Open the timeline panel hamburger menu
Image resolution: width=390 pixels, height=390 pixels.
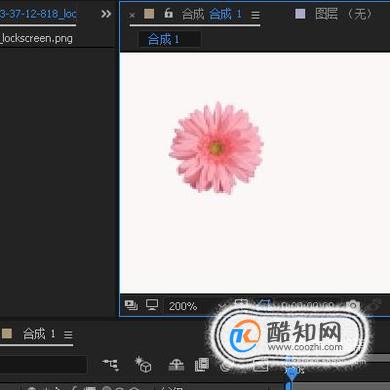coord(68,334)
